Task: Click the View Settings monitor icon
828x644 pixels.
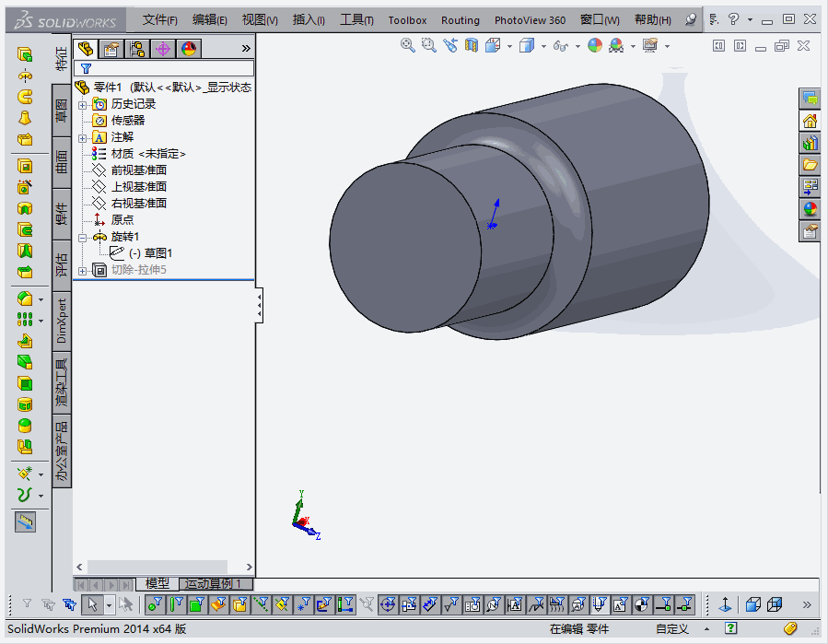Action: [650, 45]
